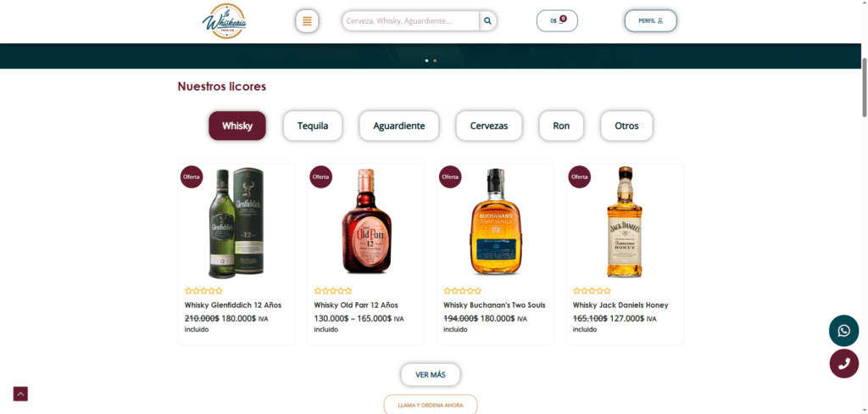The image size is (868, 414).
Task: Click Oferta badge on Old Parr card
Action: (321, 176)
